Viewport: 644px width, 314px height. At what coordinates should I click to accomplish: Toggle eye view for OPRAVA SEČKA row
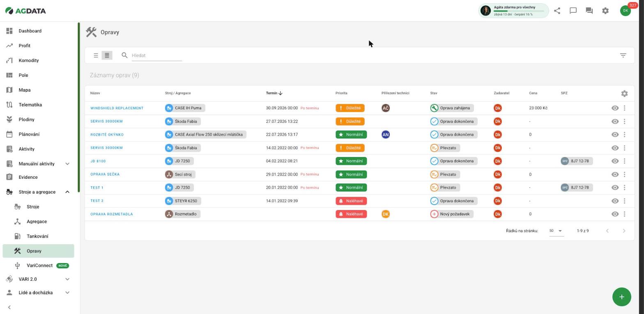coord(615,174)
